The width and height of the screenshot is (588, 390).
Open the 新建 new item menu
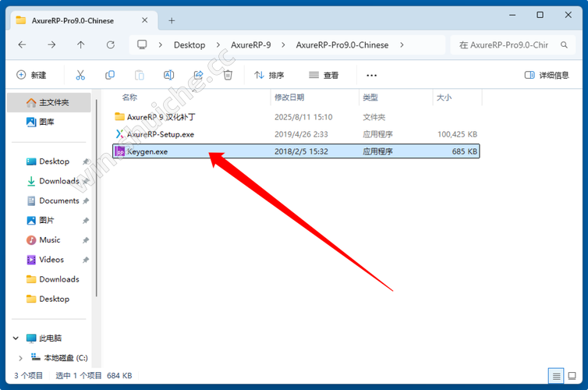click(x=31, y=75)
